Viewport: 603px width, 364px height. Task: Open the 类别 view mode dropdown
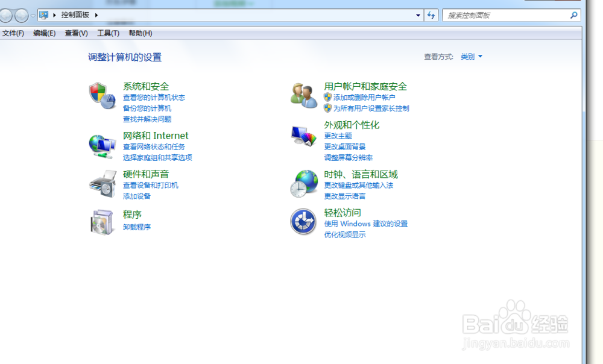pos(472,57)
